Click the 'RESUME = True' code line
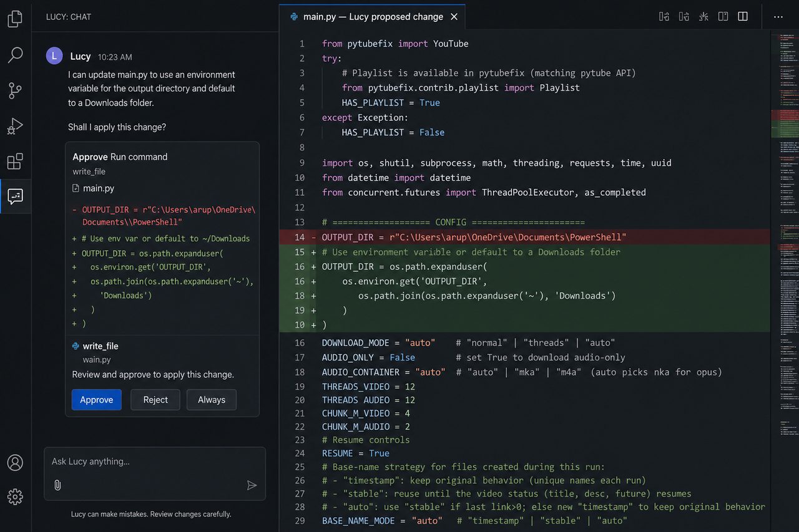Viewport: 799px width, 532px height. click(x=356, y=453)
